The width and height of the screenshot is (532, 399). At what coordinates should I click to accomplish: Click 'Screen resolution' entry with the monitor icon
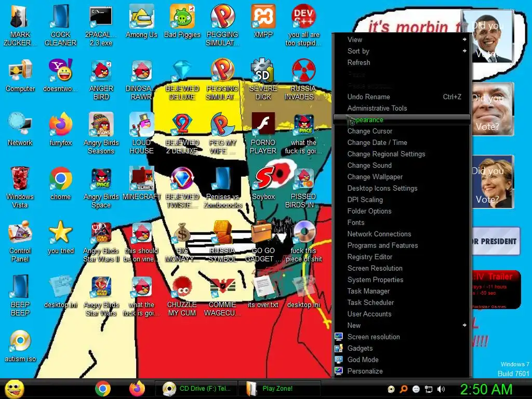click(402, 337)
